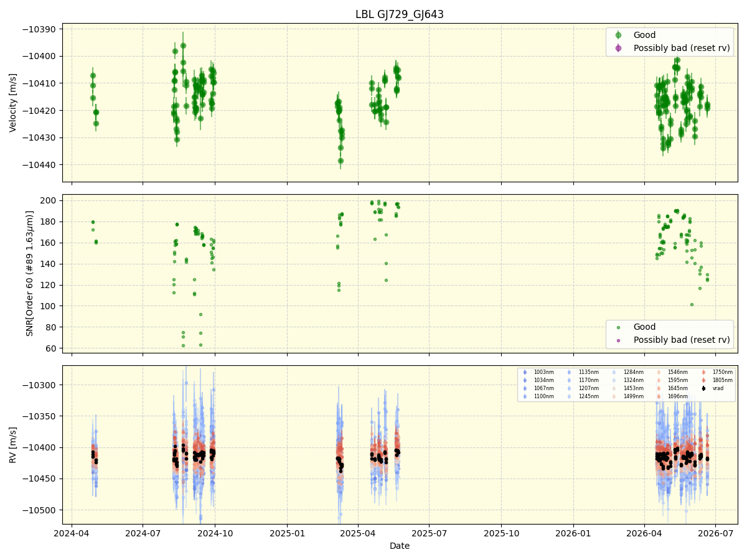
Task: Click Possibly bad (reset rv) in SNR legend
Action: [682, 340]
